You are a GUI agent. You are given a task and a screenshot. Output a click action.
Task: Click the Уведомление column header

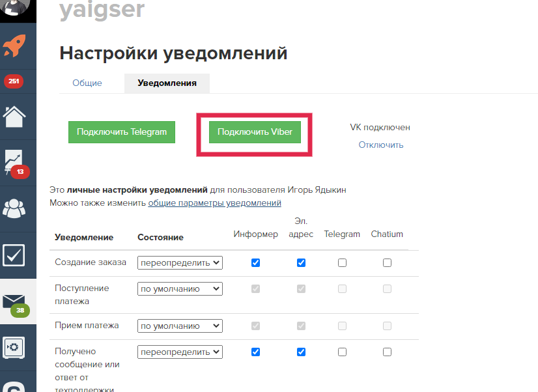tap(84, 237)
